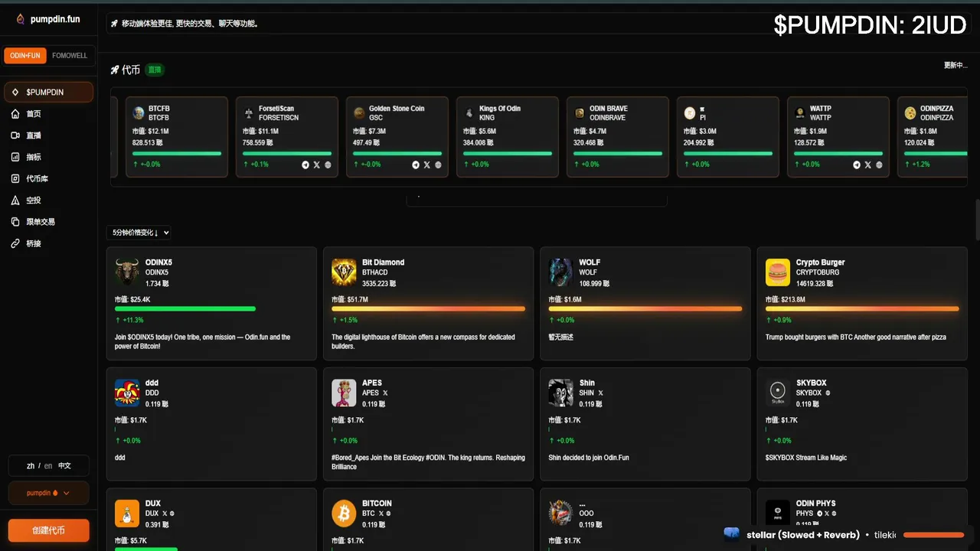Expand the pumpdin account dropdown

coord(48,493)
